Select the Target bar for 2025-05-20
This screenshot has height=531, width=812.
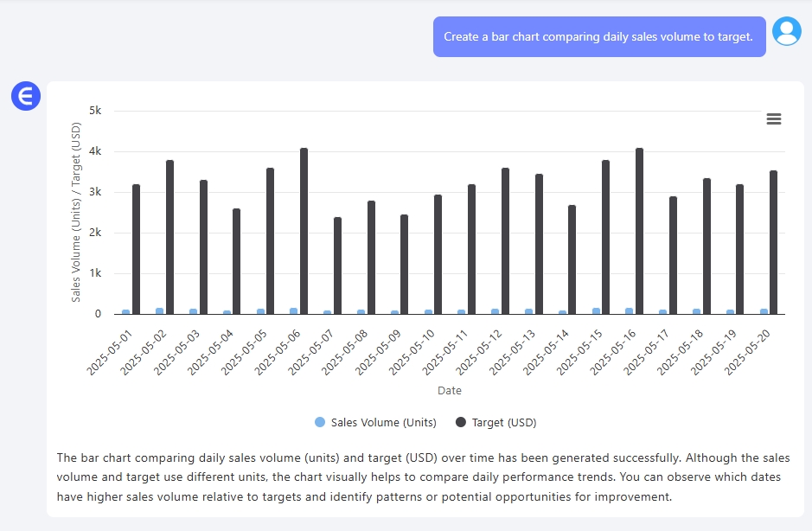click(x=773, y=242)
